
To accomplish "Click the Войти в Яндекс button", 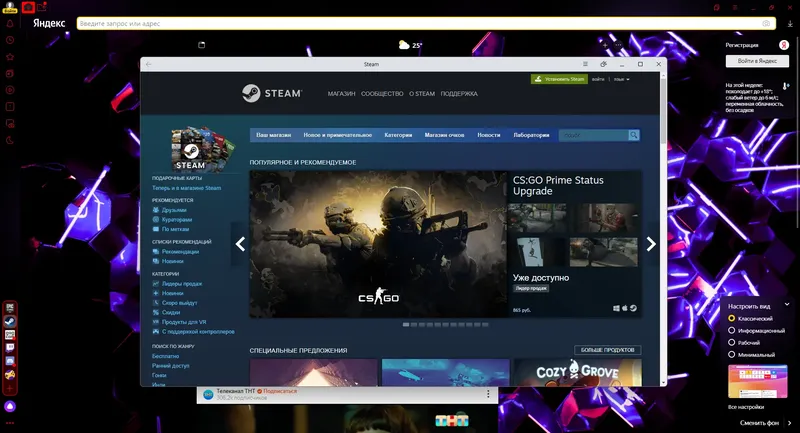I will 757,61.
